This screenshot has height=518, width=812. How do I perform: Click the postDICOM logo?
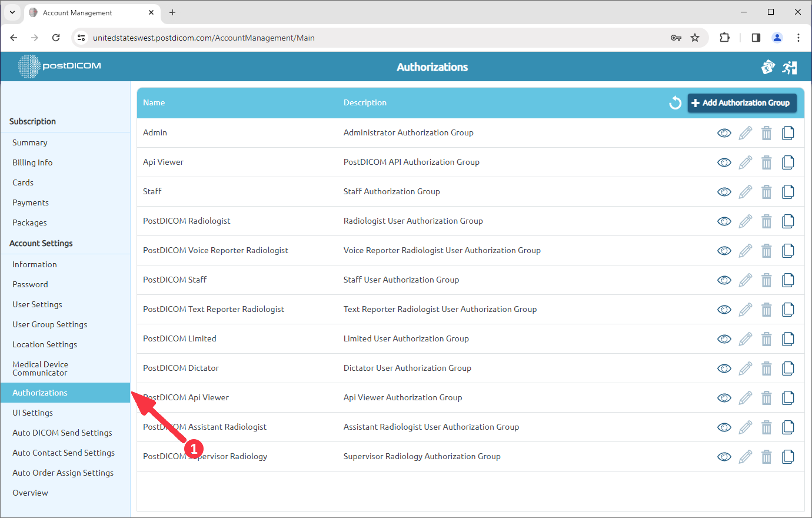[x=58, y=67]
